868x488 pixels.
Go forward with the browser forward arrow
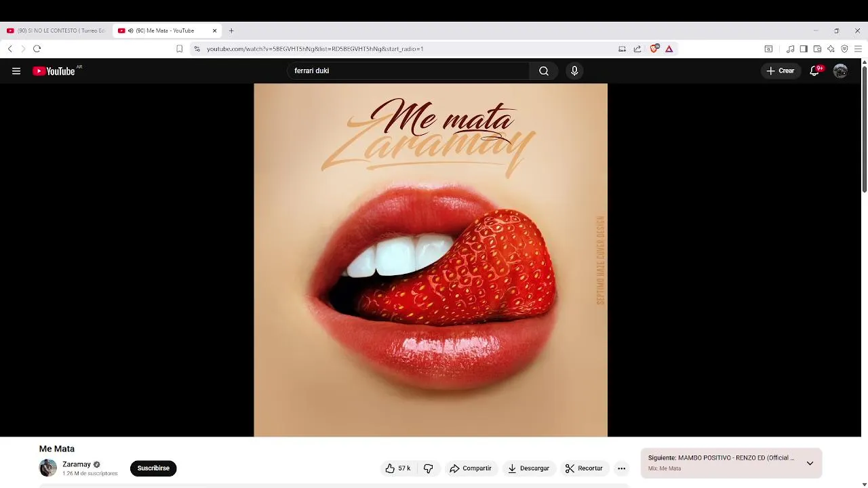pos(23,49)
